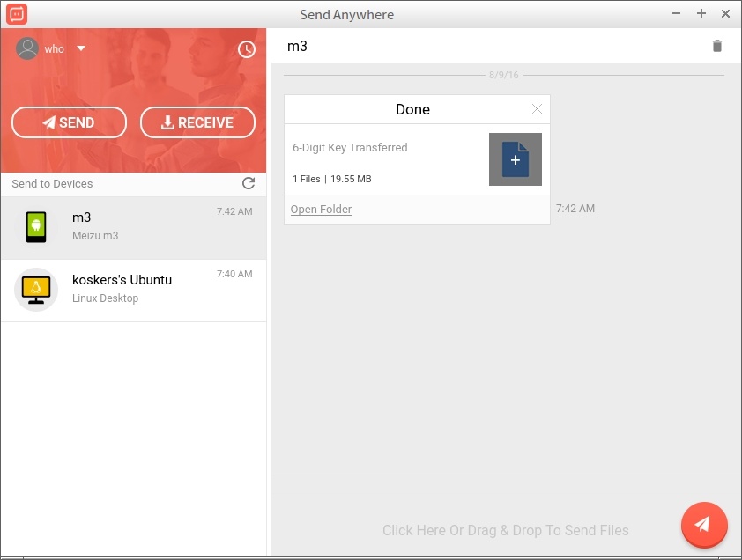Dismiss the Done transfer card

pyautogui.click(x=537, y=109)
